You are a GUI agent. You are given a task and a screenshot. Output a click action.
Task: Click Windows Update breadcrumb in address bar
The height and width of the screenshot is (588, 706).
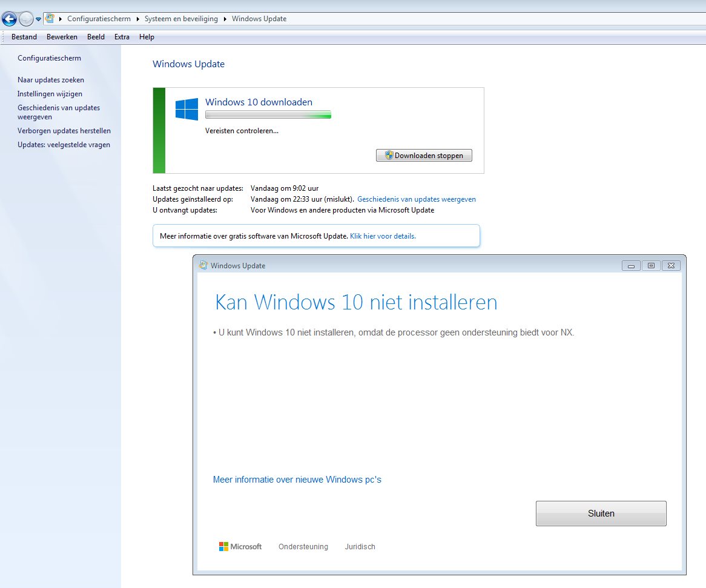point(259,19)
